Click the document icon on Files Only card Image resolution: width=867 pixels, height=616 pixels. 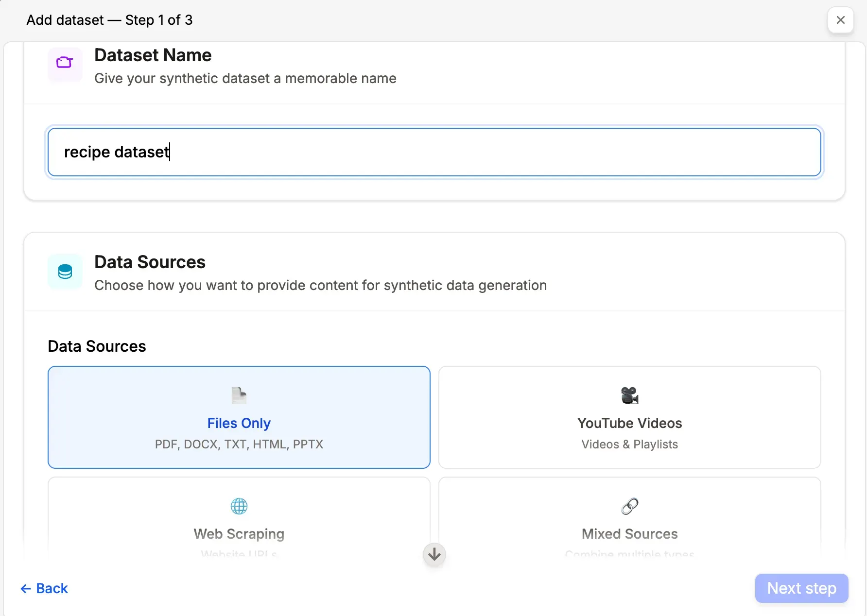(239, 395)
